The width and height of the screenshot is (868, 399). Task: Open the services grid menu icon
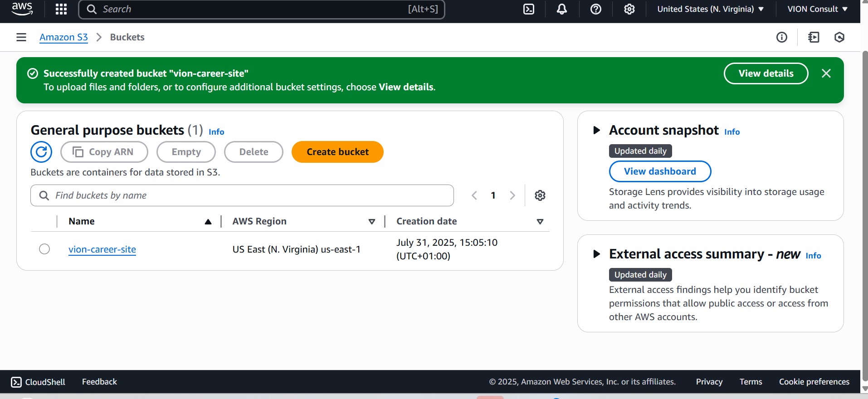[x=61, y=9]
